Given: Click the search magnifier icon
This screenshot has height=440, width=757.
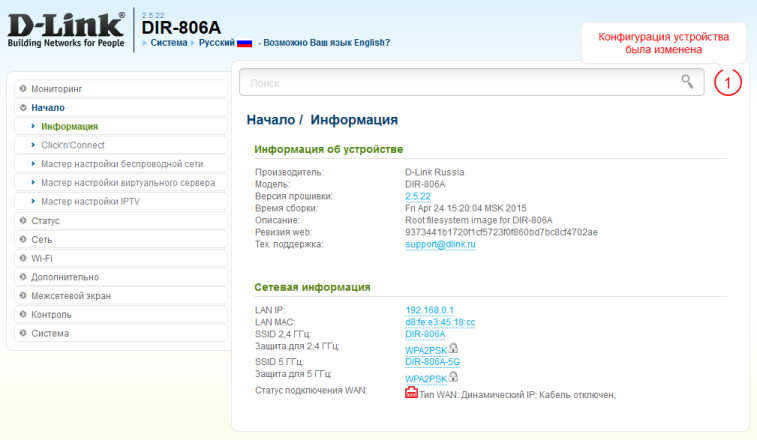Looking at the screenshot, I should [x=687, y=82].
